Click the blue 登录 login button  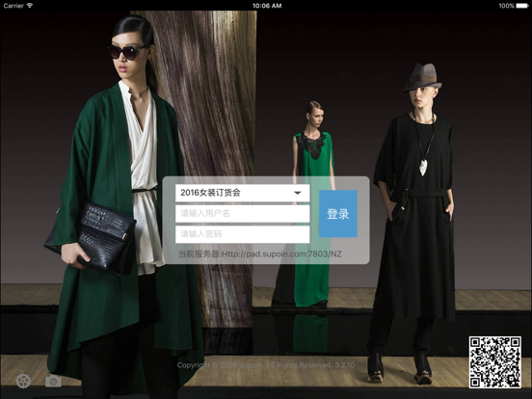[338, 214]
